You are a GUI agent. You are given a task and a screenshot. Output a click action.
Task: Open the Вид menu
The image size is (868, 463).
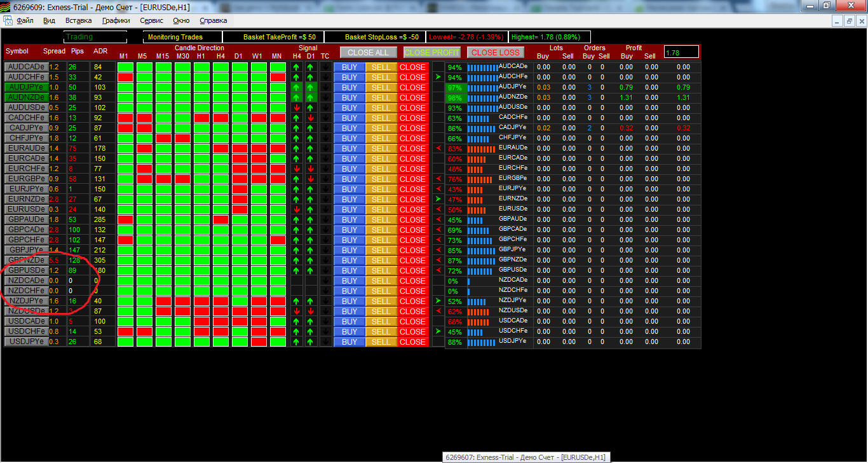(x=49, y=20)
